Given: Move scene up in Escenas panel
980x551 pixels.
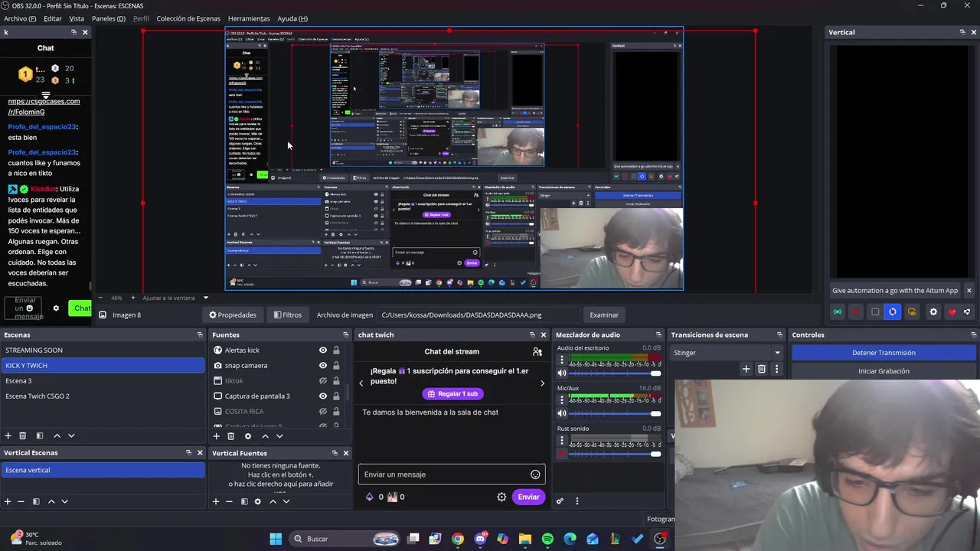Looking at the screenshot, I should coord(57,435).
